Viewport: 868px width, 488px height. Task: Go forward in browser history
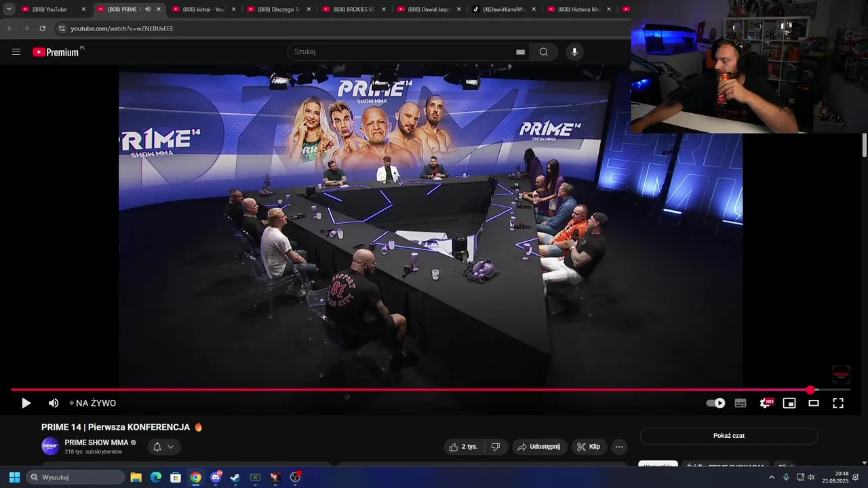coord(26,28)
